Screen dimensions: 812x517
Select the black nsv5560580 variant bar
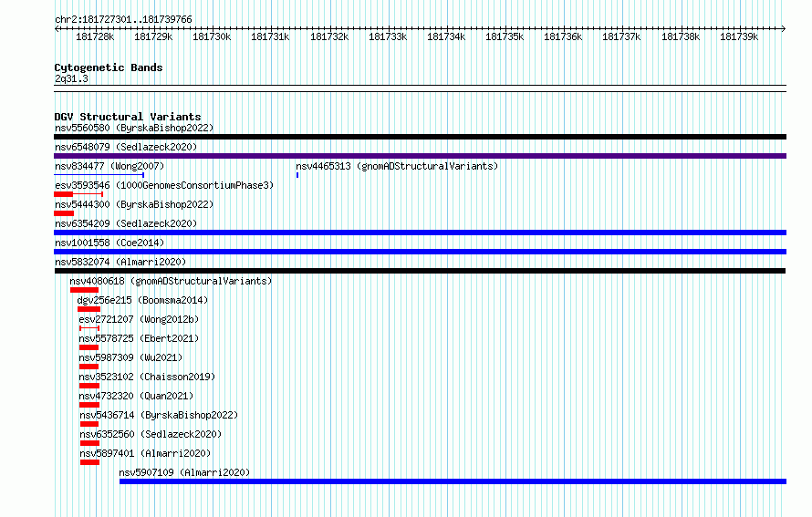420,137
